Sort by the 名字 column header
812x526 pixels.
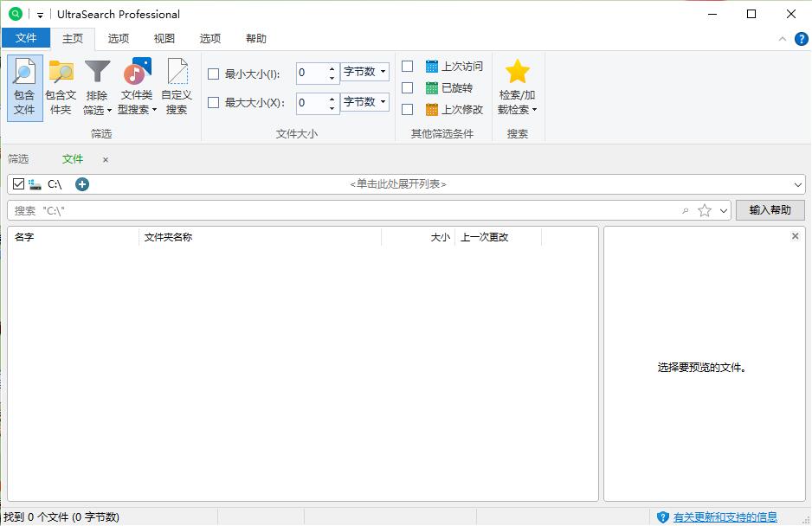[x=73, y=237]
